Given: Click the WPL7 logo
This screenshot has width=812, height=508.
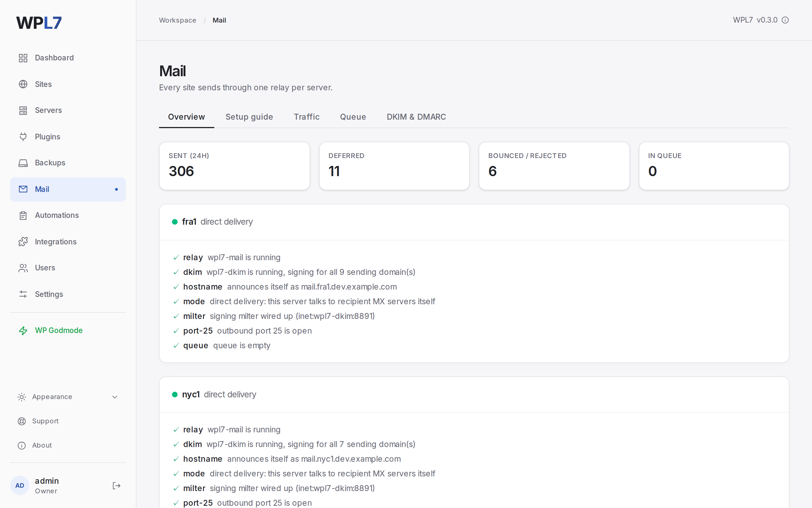Looking at the screenshot, I should click(39, 23).
